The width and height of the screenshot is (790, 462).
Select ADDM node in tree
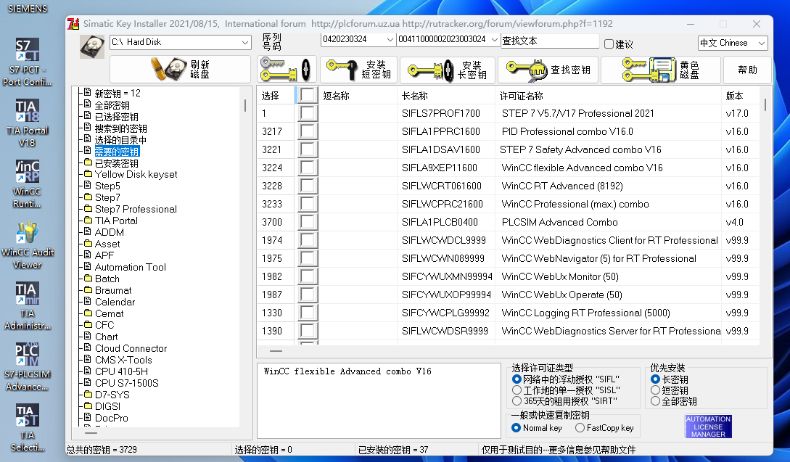pyautogui.click(x=109, y=232)
